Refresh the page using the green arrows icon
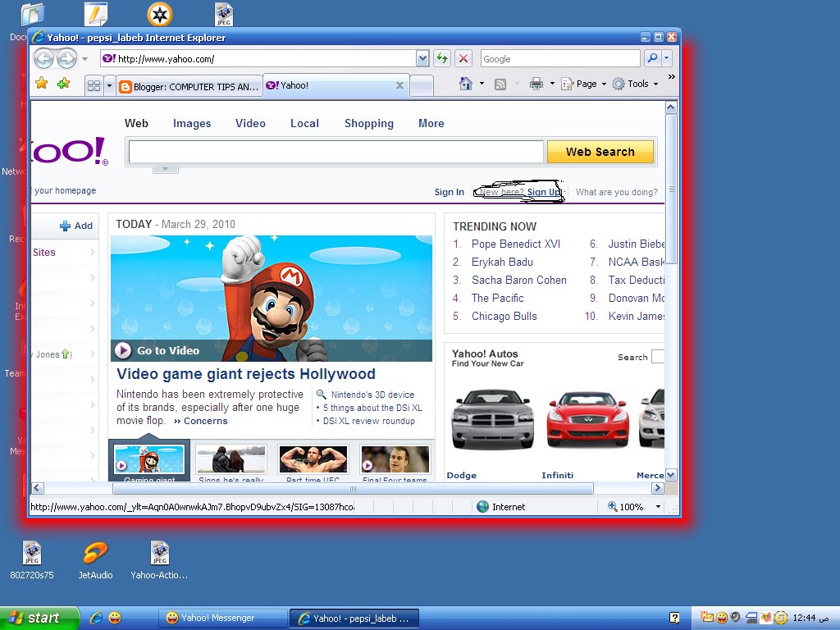 click(x=442, y=58)
